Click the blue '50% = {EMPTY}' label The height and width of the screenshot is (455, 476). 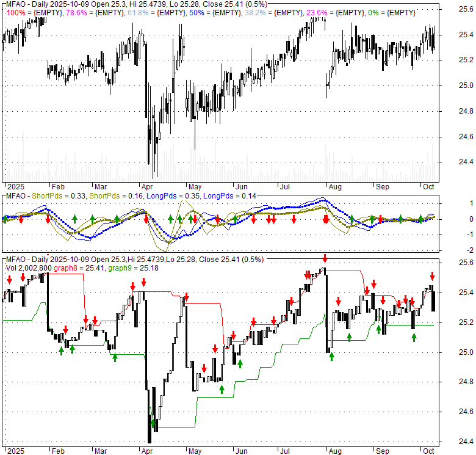[x=215, y=13]
